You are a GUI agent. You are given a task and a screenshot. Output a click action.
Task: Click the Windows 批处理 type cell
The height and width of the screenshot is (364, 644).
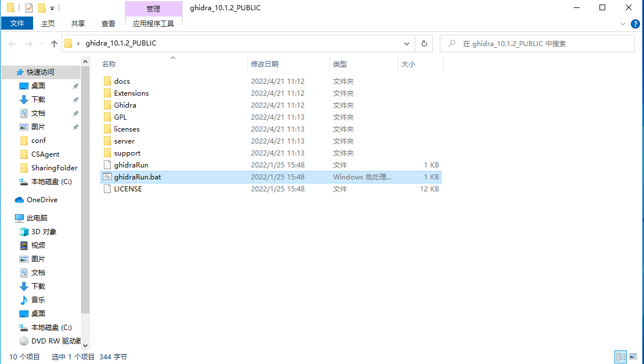click(x=362, y=177)
